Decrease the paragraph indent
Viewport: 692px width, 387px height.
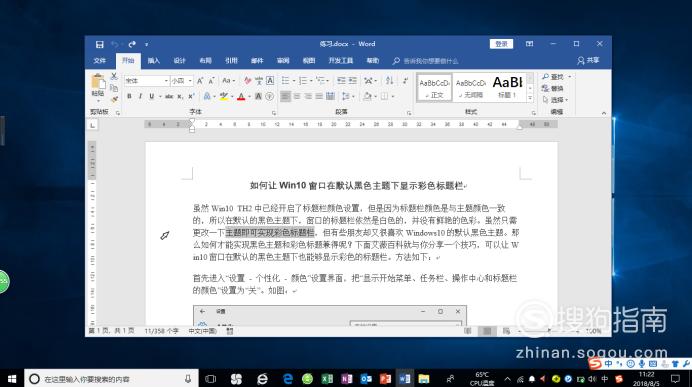(x=341, y=81)
